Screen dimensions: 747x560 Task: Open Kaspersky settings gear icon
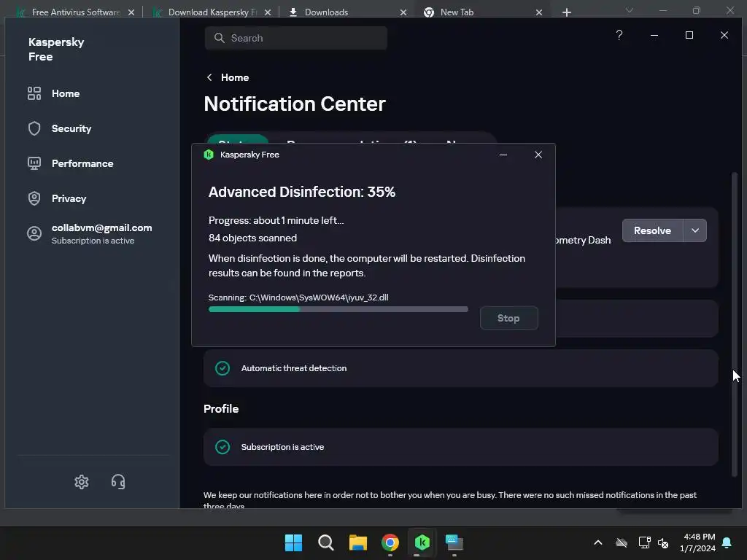82,482
